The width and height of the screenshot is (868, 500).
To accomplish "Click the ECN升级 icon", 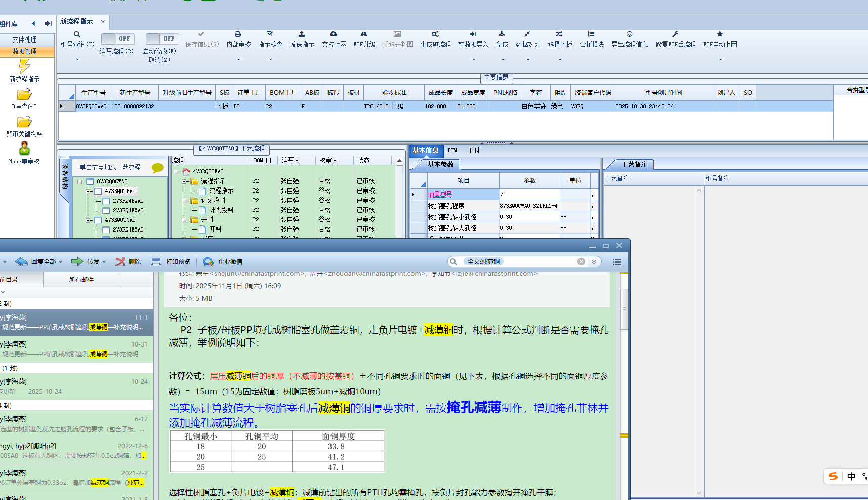I will click(x=364, y=34).
